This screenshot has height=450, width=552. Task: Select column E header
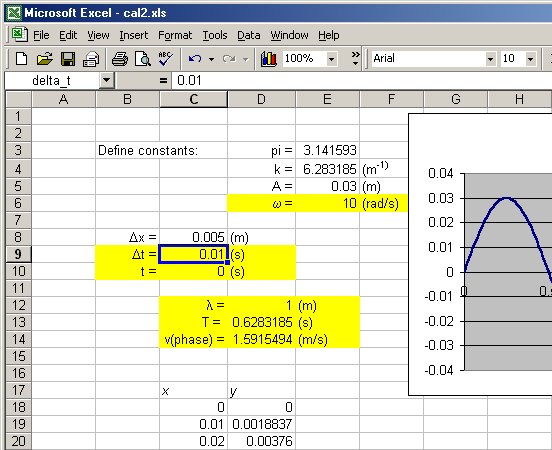coord(327,99)
